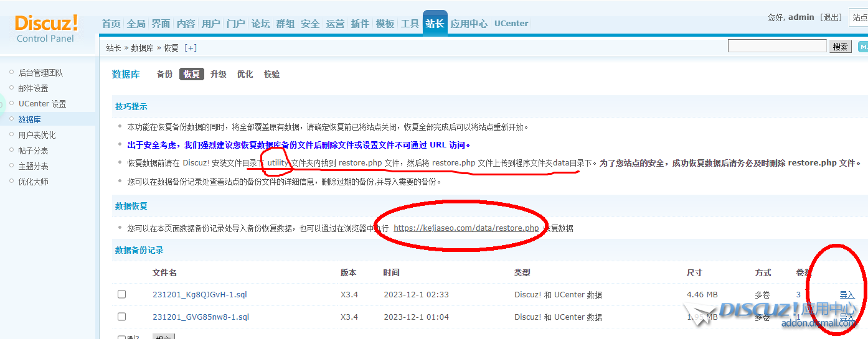Choose UCenter 设置 in the sidebar
The height and width of the screenshot is (339, 868).
42,104
